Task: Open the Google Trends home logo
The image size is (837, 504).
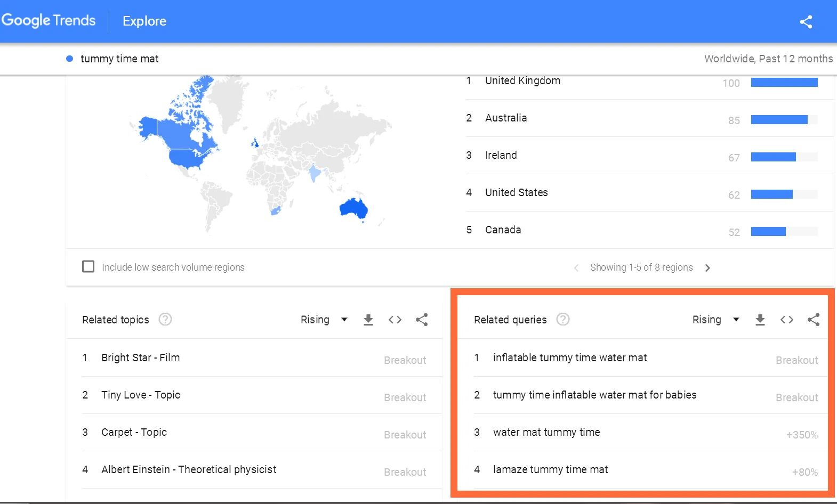Action: (x=49, y=21)
